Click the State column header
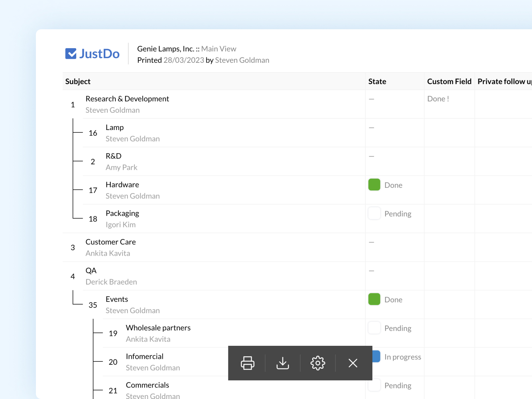Viewport: 532px width, 399px height. (377, 81)
